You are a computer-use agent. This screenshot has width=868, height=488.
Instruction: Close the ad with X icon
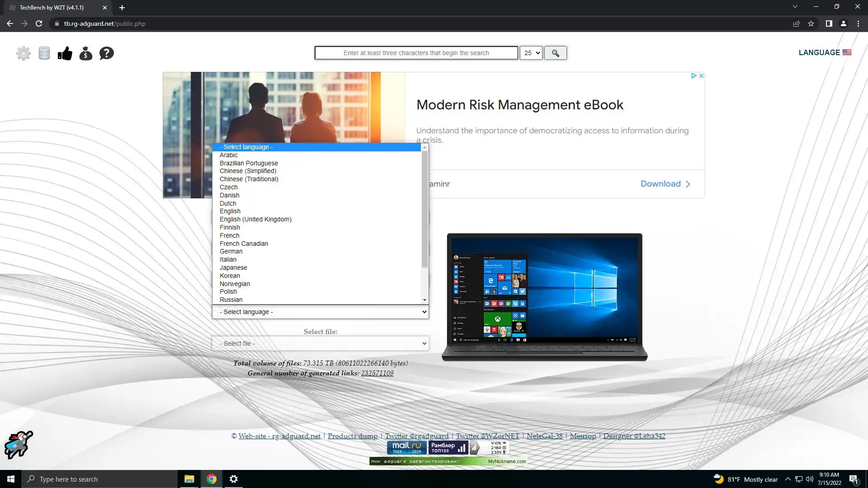click(701, 76)
